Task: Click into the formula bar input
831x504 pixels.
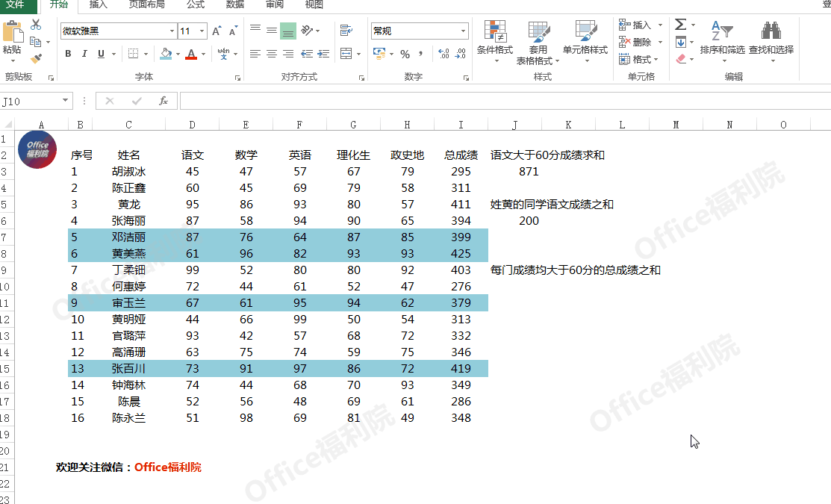Action: [505, 101]
